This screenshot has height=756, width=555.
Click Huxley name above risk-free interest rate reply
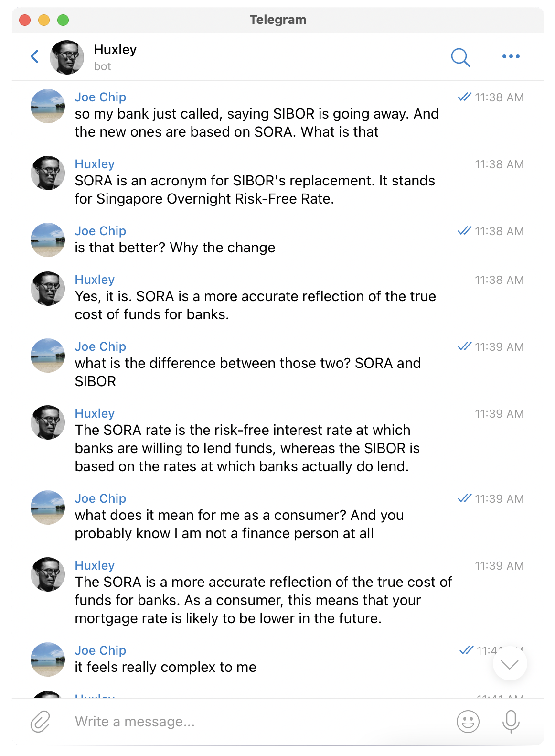pos(95,413)
